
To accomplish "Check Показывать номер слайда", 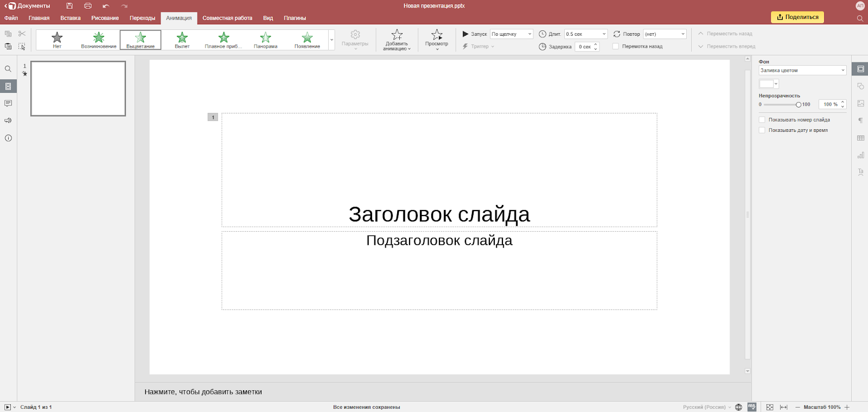I will 762,120.
